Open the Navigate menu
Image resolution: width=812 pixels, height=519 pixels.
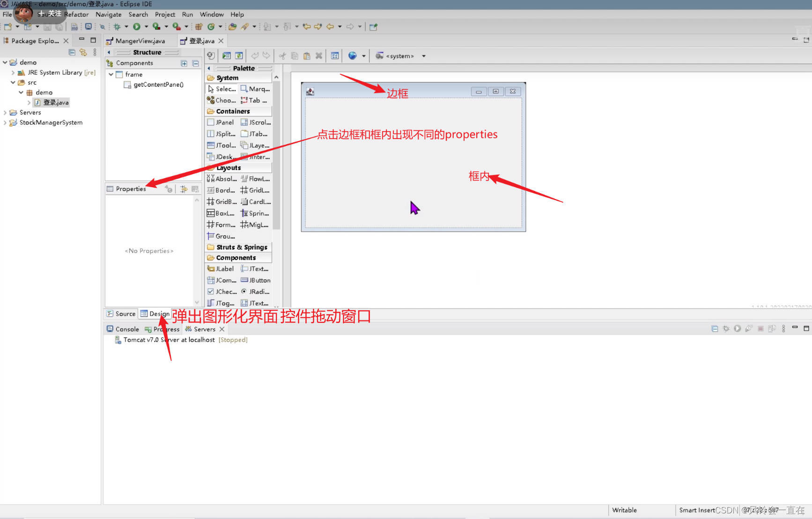[108, 15]
